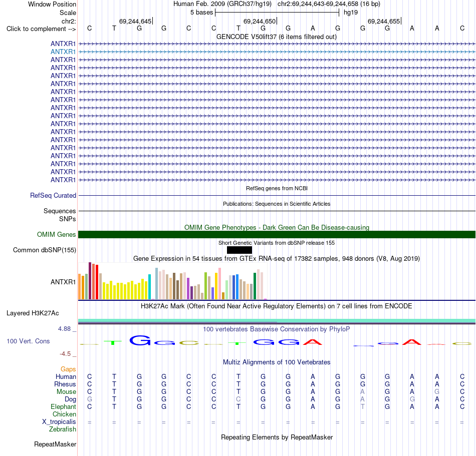The image size is (476, 456).
Task: Open 'Multiz Alignments of 100 Vertebrates' title
Action: click(277, 362)
